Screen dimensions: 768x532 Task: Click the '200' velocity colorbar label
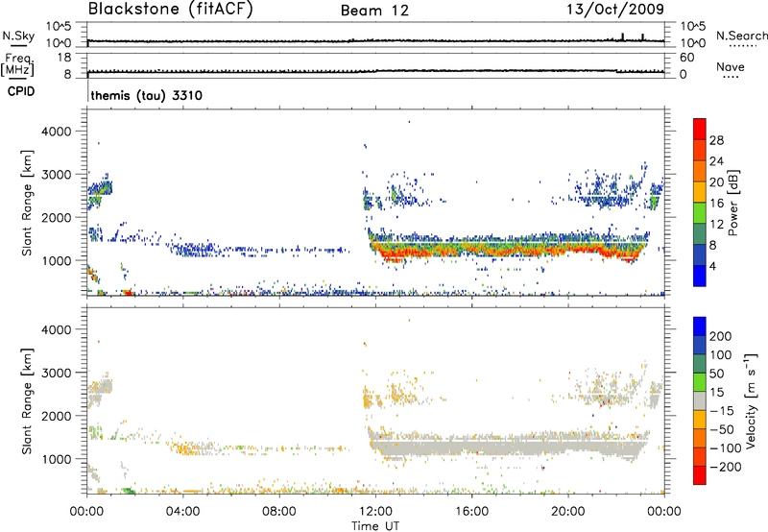coord(721,336)
